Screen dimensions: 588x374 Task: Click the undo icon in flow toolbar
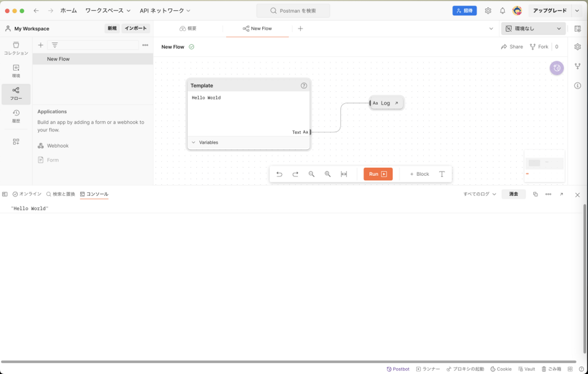click(x=279, y=174)
